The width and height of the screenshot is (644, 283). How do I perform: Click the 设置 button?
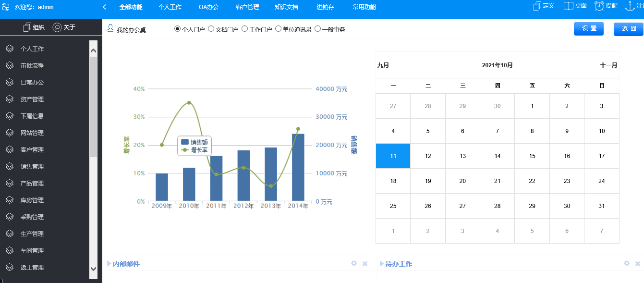(589, 29)
